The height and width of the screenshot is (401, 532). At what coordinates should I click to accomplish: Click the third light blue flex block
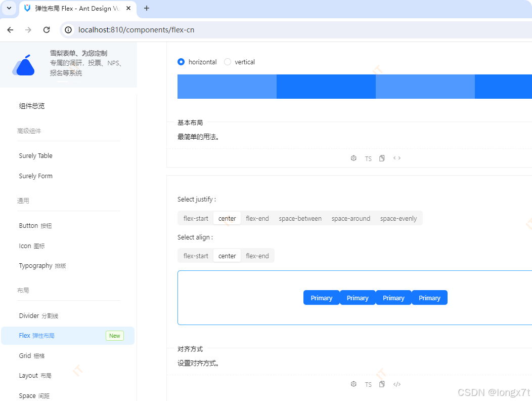(x=425, y=87)
